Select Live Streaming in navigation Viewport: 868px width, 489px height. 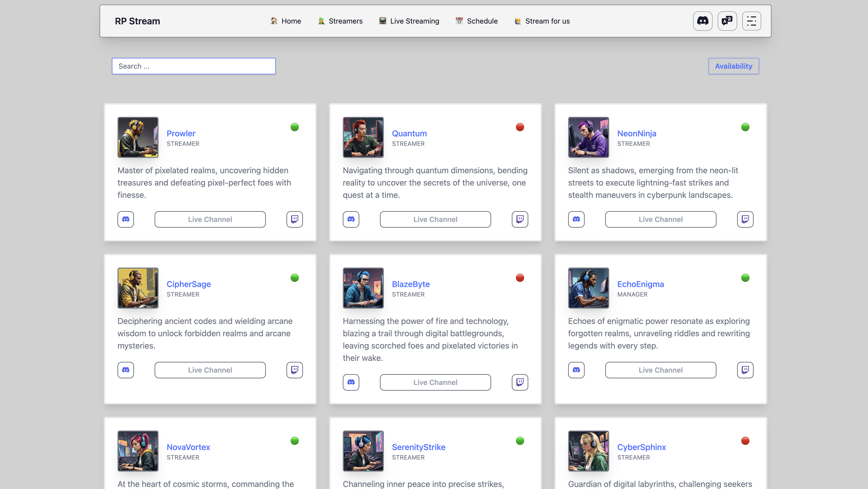point(409,21)
